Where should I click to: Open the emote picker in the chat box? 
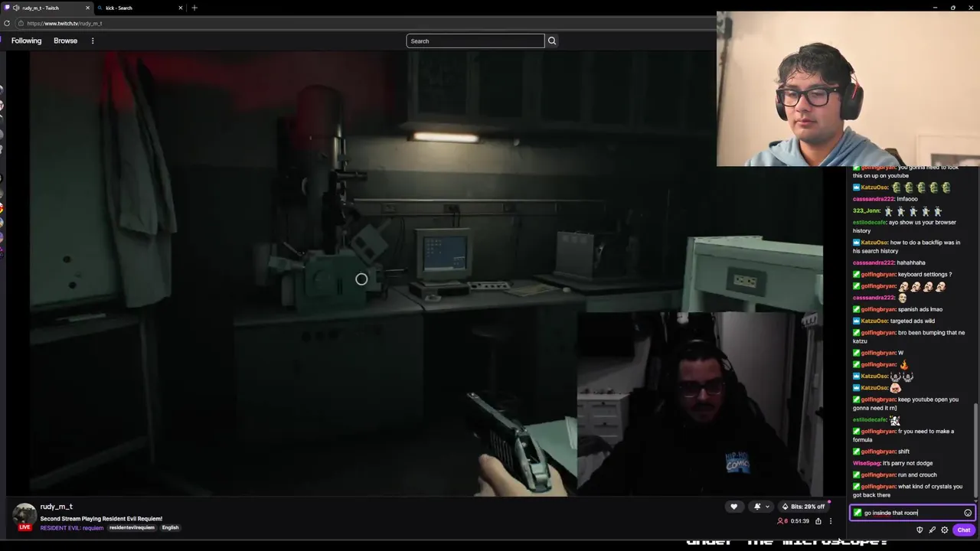[x=968, y=513]
